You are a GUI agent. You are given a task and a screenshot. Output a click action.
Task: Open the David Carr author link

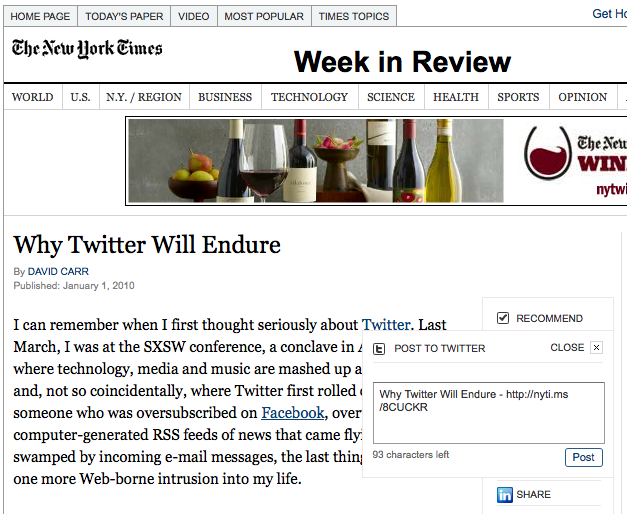(x=57, y=272)
